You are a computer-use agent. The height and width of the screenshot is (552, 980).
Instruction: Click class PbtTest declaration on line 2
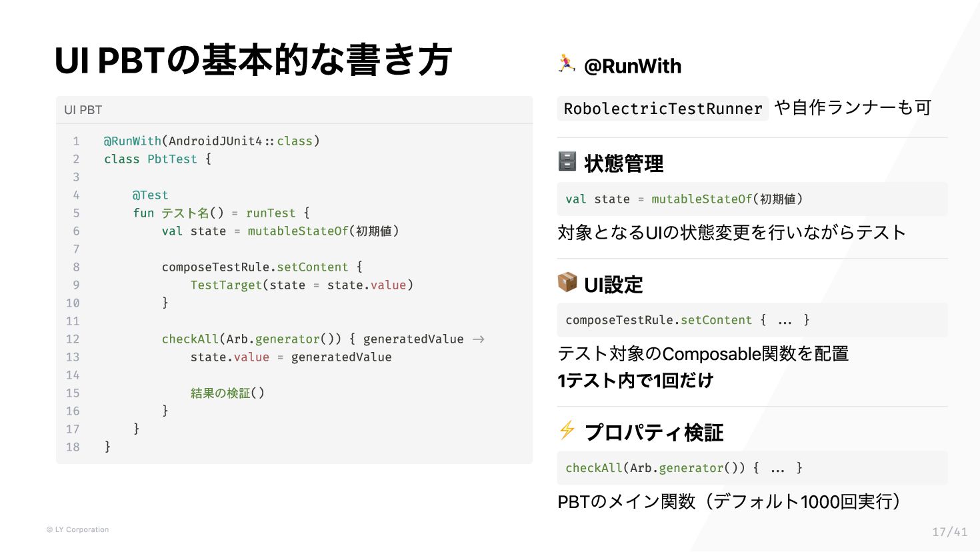click(x=157, y=159)
